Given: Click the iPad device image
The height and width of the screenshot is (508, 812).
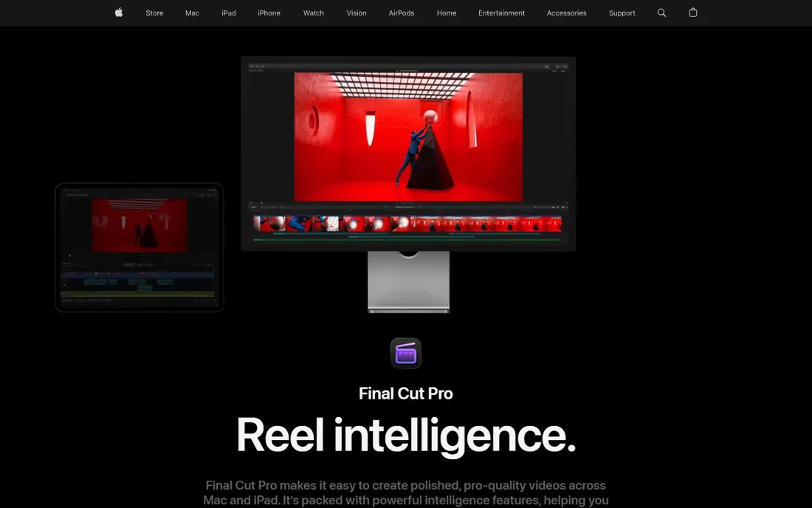Looking at the screenshot, I should click(x=140, y=247).
